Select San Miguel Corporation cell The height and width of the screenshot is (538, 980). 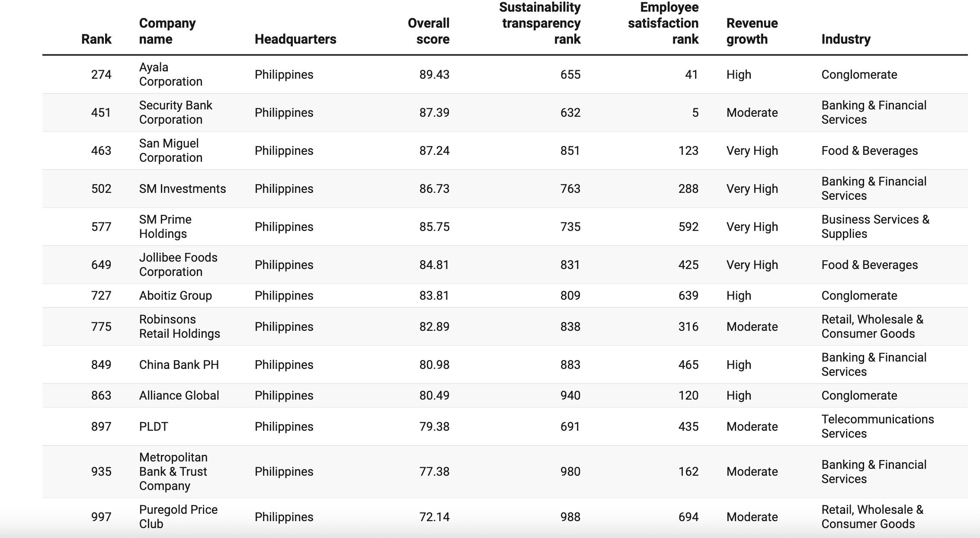(170, 151)
